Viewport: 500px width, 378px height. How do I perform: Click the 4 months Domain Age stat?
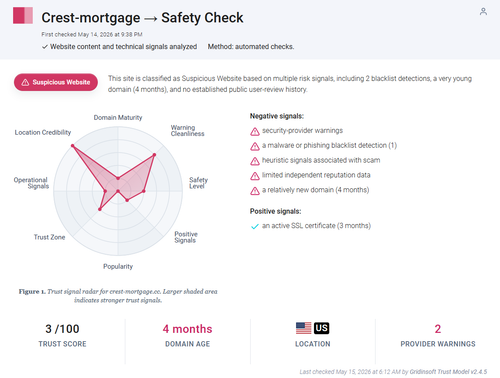[x=187, y=335]
